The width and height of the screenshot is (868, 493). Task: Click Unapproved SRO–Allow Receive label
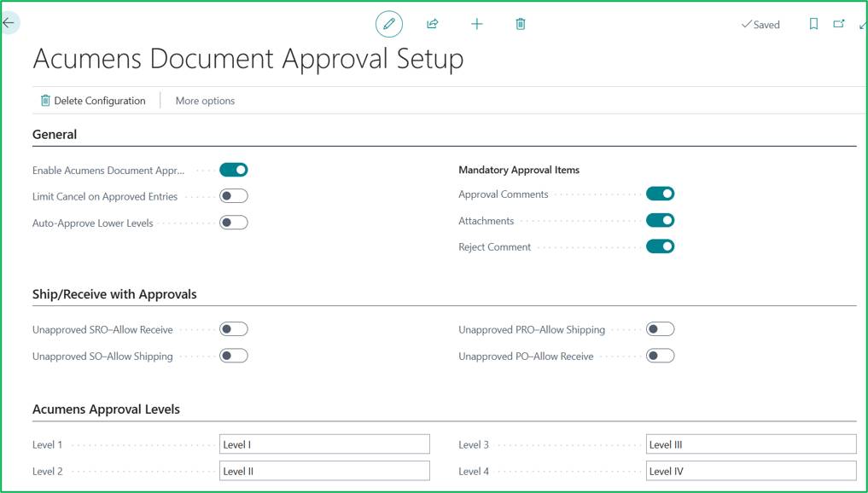pyautogui.click(x=102, y=330)
